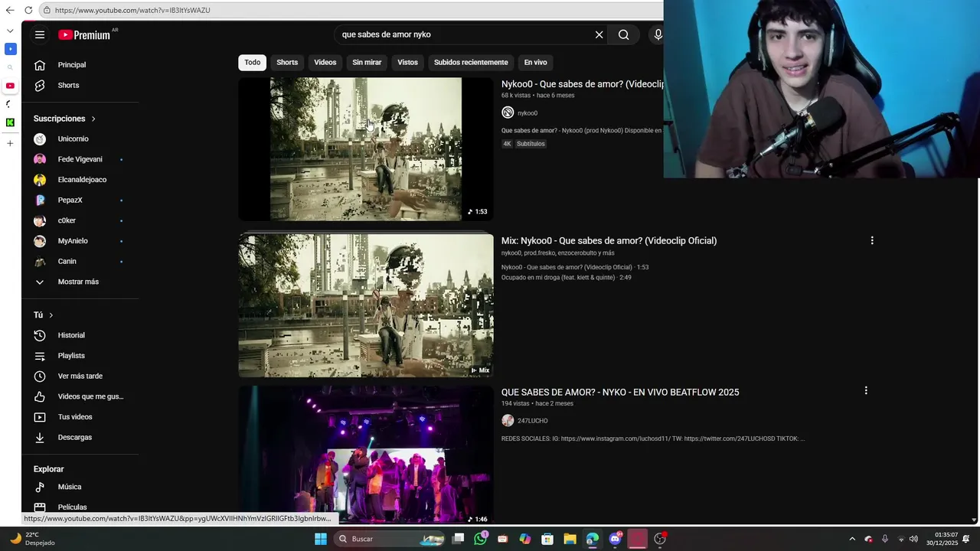Open QUE SABES DE AMOR? EN VIVO BEATFLOW title
Viewport: 980px width, 551px height.
click(620, 392)
